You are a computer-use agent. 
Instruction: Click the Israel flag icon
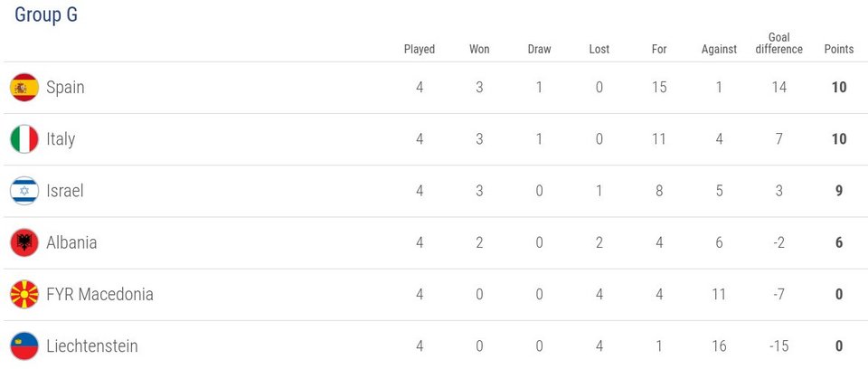click(x=24, y=191)
